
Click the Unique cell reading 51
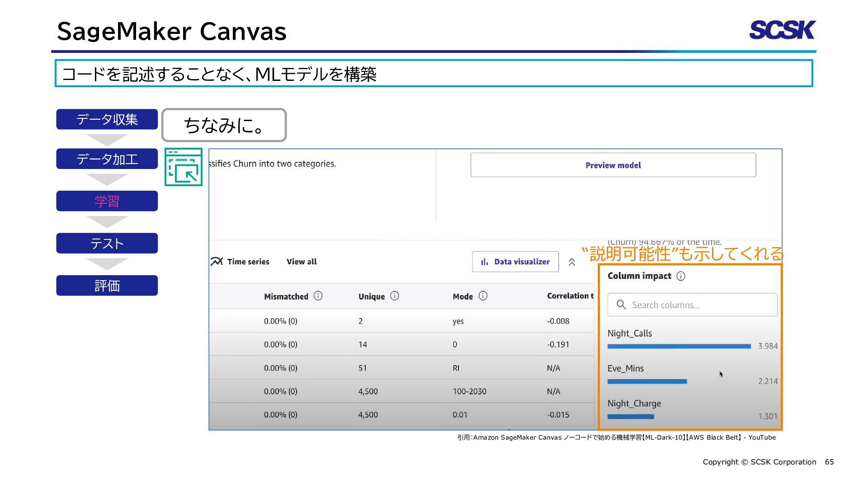(363, 368)
